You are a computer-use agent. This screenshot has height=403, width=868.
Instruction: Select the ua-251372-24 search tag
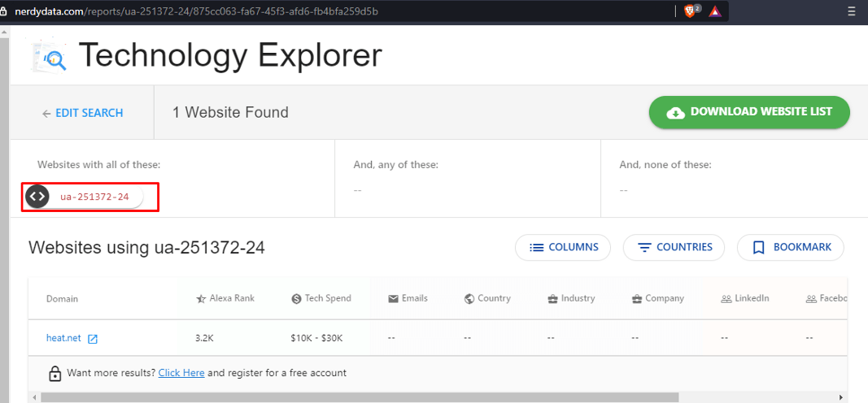pyautogui.click(x=84, y=197)
